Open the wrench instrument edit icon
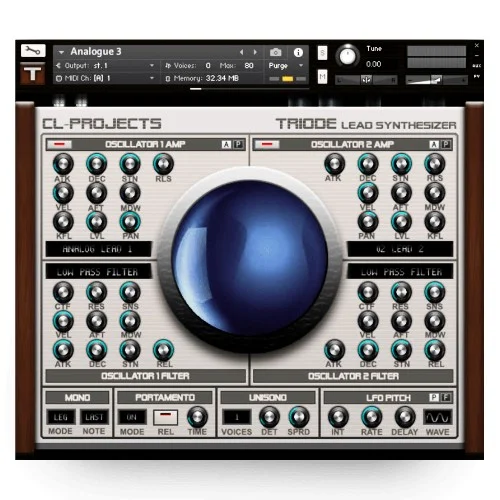Image resolution: width=500 pixels, height=500 pixels. (33, 51)
